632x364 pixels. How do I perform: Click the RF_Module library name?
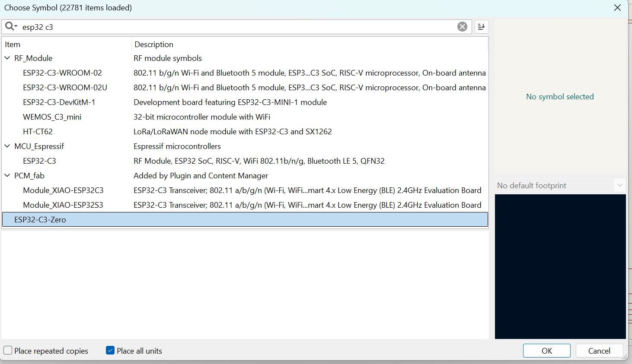33,58
